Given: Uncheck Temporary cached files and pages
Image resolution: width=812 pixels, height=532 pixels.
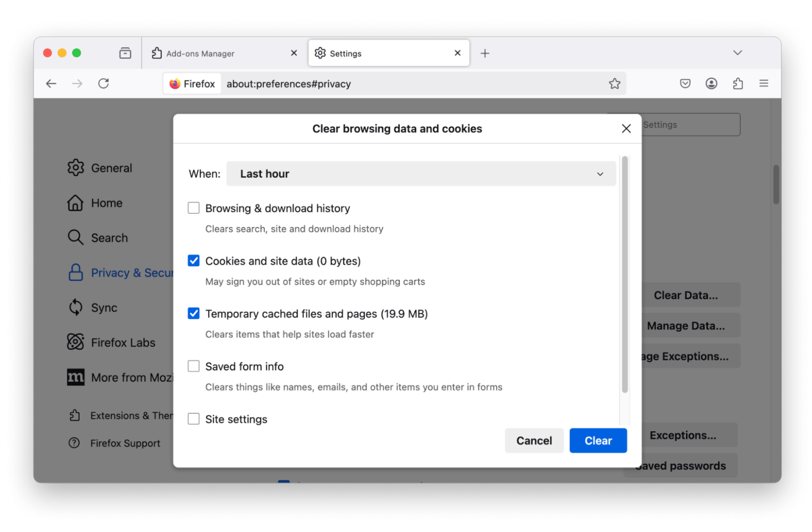Looking at the screenshot, I should 194,313.
